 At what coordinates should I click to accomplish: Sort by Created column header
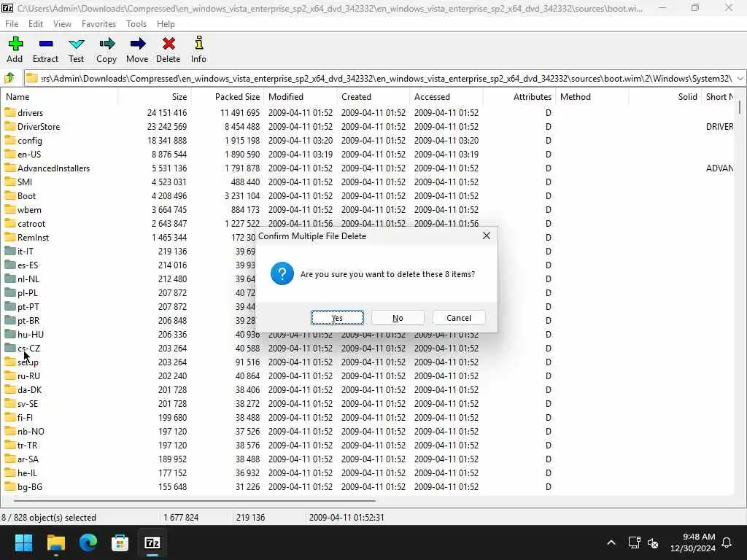tap(373, 97)
